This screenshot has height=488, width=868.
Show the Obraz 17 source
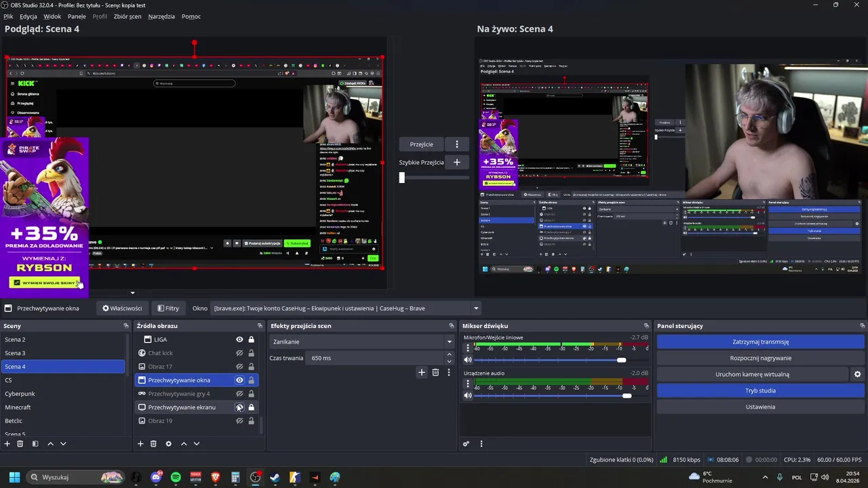coord(239,367)
